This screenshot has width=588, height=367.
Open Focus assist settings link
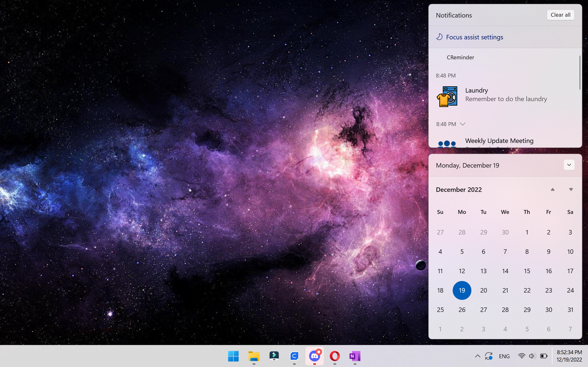(474, 37)
